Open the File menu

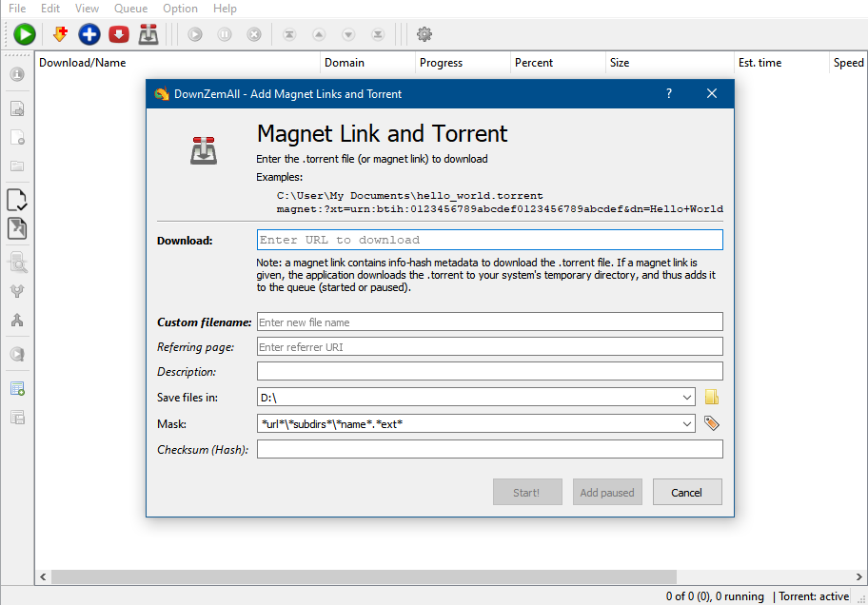[x=17, y=9]
